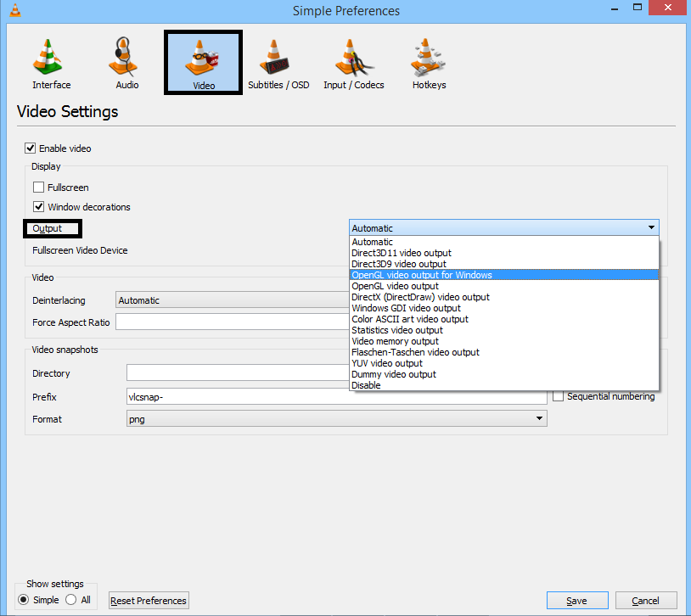The height and width of the screenshot is (616, 691).
Task: Choose Disable in the output list
Action: [504, 385]
